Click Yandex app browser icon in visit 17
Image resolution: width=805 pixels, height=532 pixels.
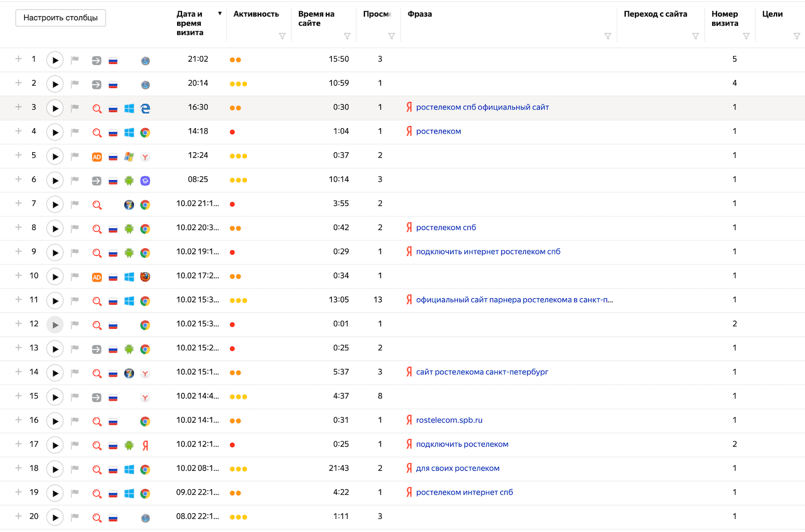145,445
